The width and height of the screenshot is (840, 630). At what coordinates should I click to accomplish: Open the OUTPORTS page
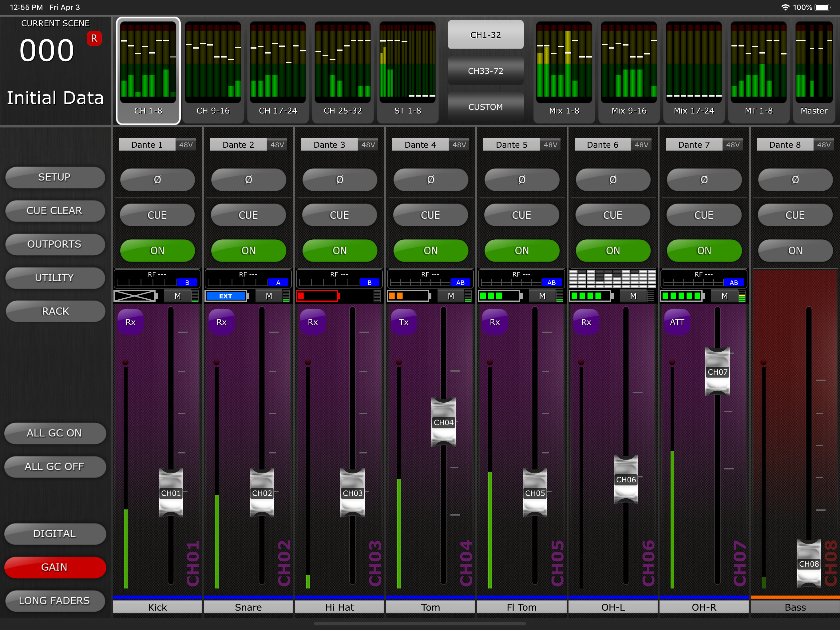click(x=55, y=244)
